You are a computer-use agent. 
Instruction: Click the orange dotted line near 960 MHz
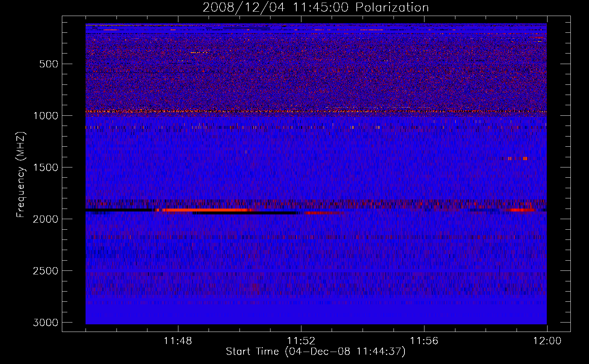[x=316, y=111]
